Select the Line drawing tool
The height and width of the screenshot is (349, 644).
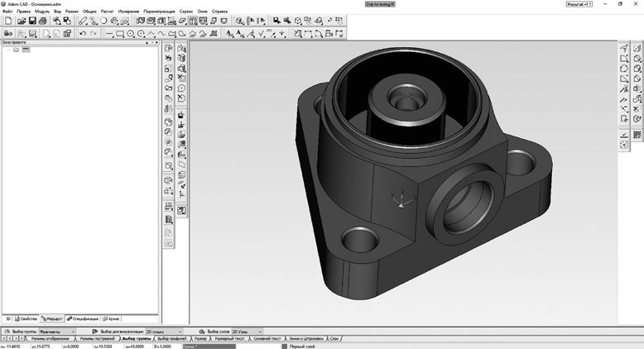109,34
